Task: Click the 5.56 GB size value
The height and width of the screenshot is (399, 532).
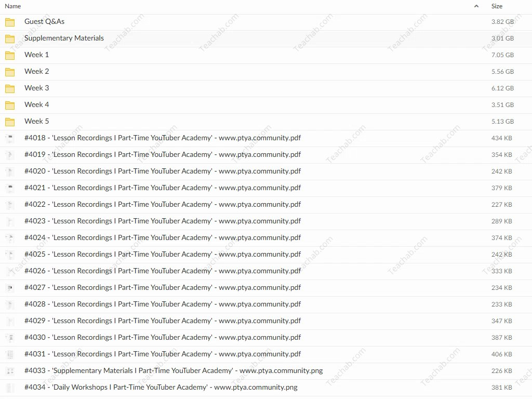Action: (502, 72)
